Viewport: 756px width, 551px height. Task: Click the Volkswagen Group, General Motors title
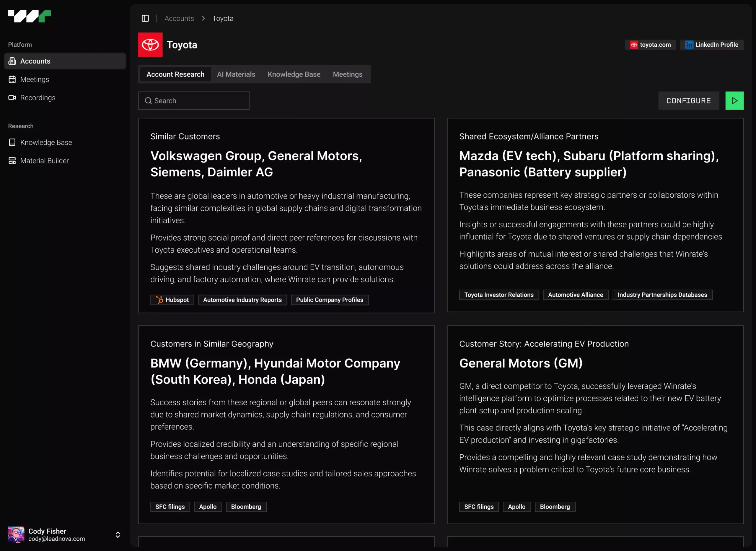pos(256,164)
